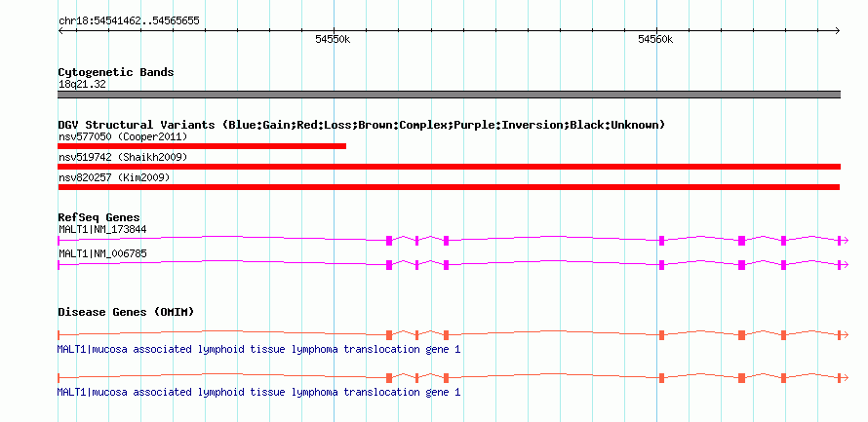868x422 pixels.
Task: Click the left arrow end of the ruler
Action: 60,30
